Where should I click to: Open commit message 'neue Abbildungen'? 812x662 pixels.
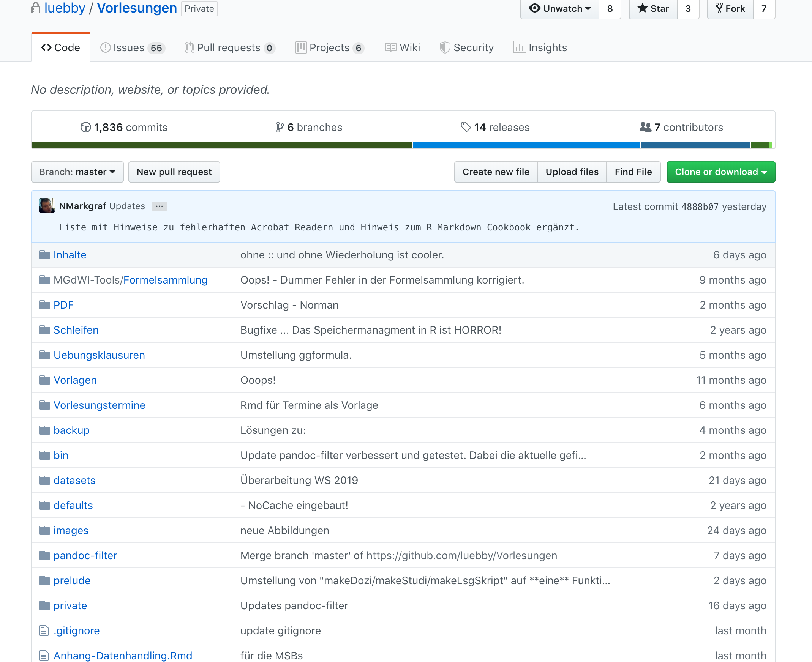click(x=285, y=530)
